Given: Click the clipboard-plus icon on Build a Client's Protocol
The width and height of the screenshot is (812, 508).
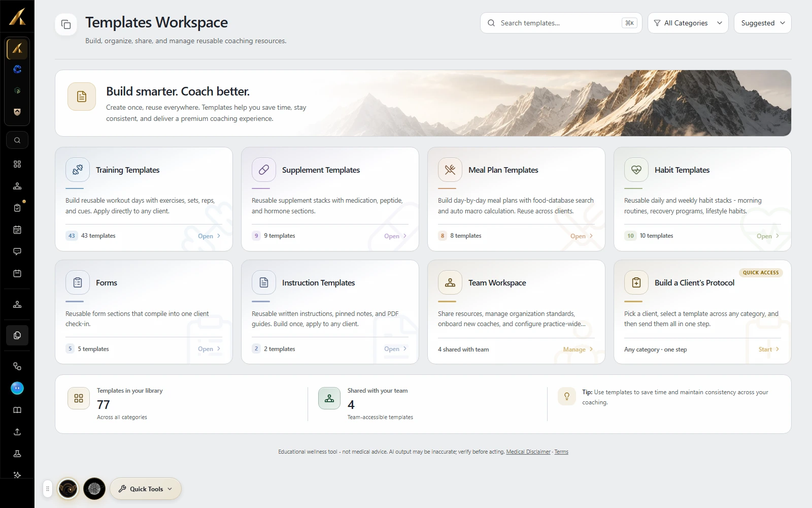Looking at the screenshot, I should click(636, 282).
